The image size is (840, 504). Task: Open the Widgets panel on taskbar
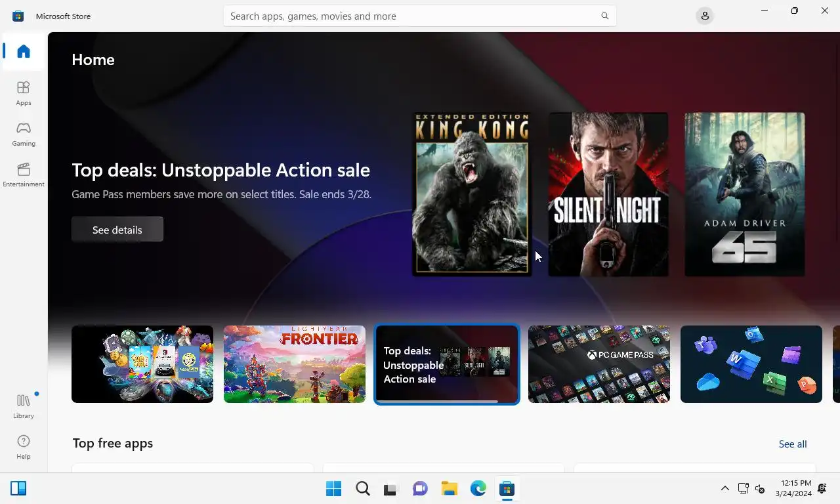click(x=18, y=488)
